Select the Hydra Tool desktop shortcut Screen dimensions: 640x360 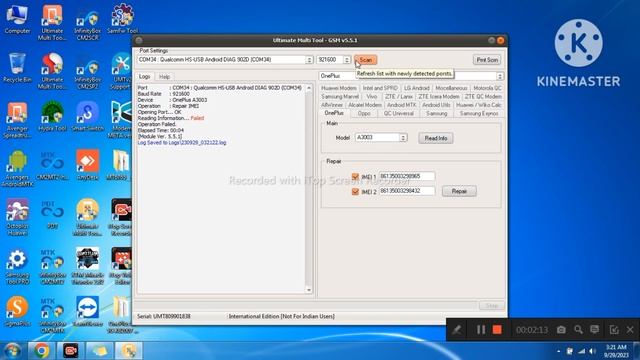coord(52,116)
